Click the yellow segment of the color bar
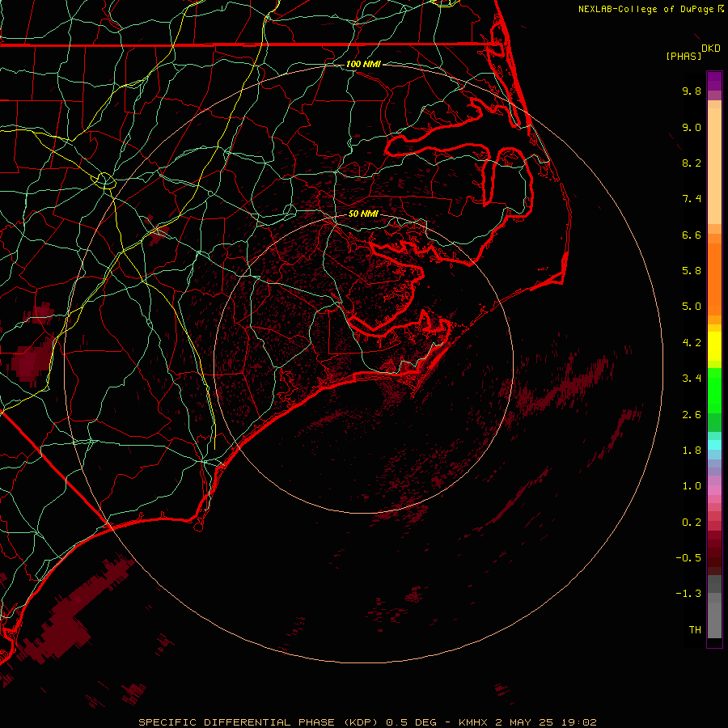This screenshot has width=728, height=728. (x=714, y=346)
